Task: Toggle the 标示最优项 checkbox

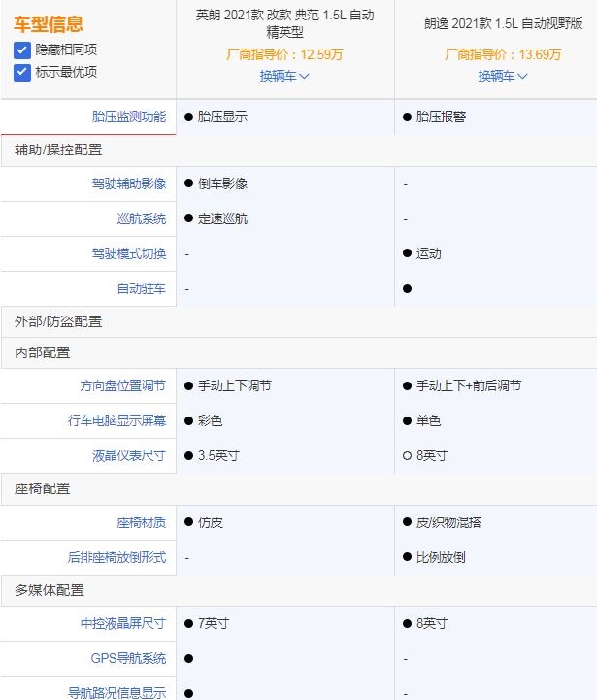Action: 22,72
